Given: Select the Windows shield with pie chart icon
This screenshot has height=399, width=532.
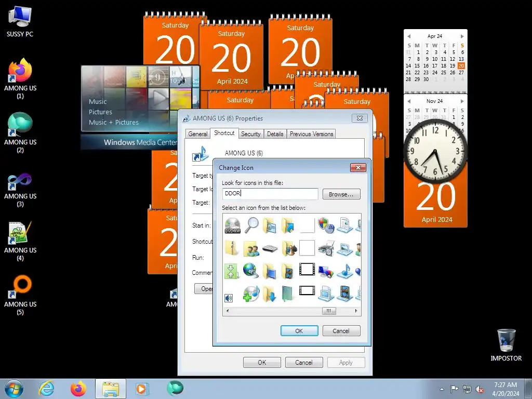Looking at the screenshot, I should 326,225.
